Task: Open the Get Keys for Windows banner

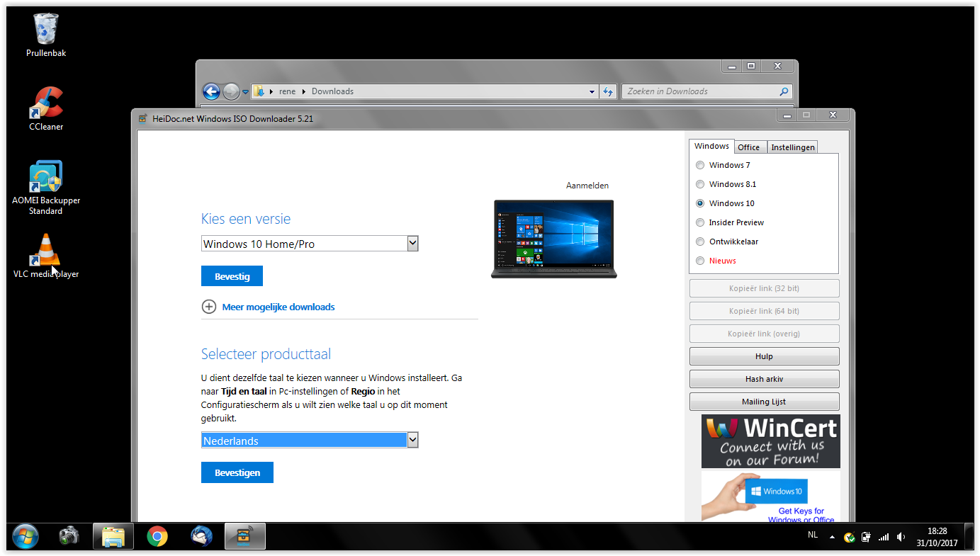Action: [771, 497]
